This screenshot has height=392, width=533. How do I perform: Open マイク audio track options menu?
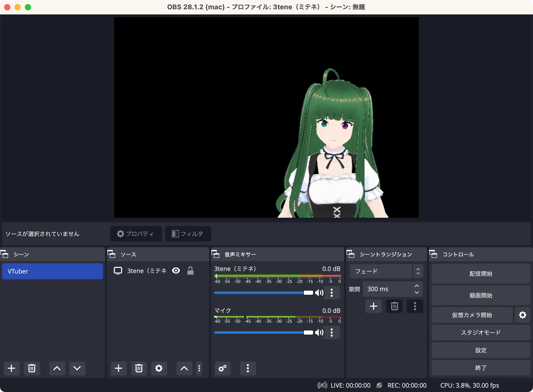pyautogui.click(x=332, y=333)
